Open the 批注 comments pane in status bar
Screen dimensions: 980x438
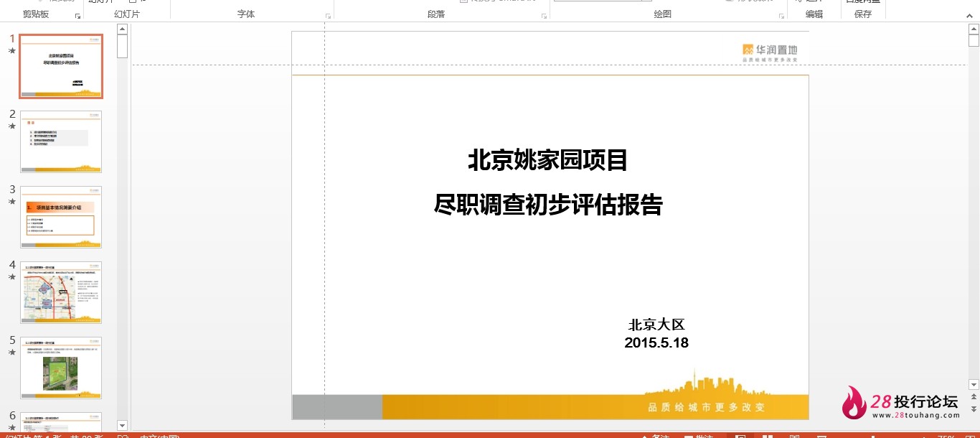pos(699,437)
